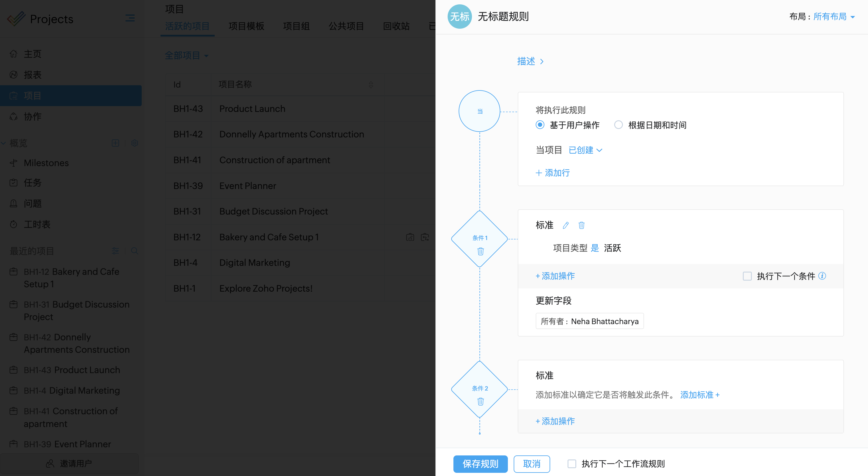
Task: Select 根据日期和时间 radio option
Action: click(618, 125)
